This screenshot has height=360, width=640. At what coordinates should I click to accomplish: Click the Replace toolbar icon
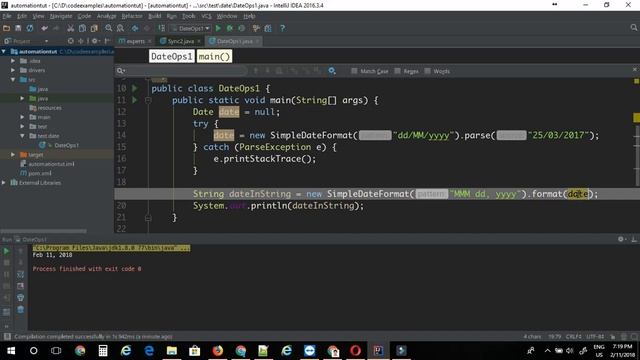coord(120,28)
